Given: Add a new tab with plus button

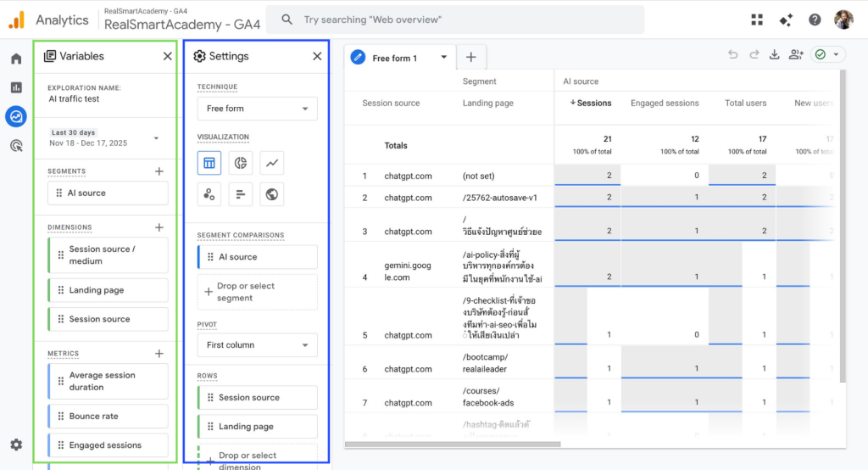Looking at the screenshot, I should coord(470,58).
